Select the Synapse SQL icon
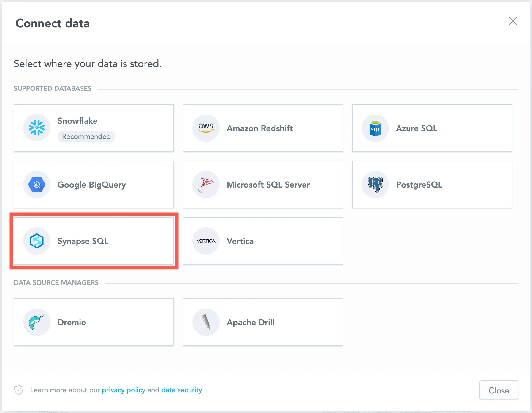The width and height of the screenshot is (532, 413). tap(37, 241)
